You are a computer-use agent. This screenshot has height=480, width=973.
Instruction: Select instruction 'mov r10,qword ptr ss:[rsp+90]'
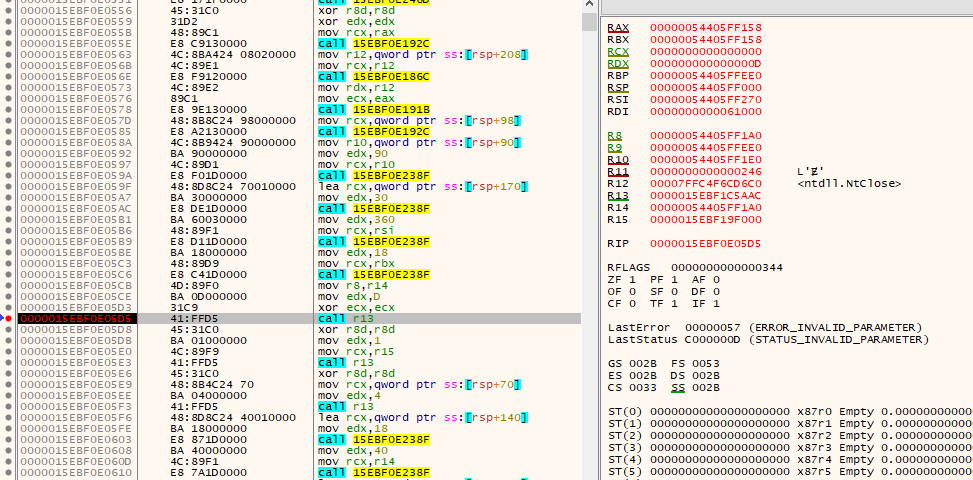point(419,142)
